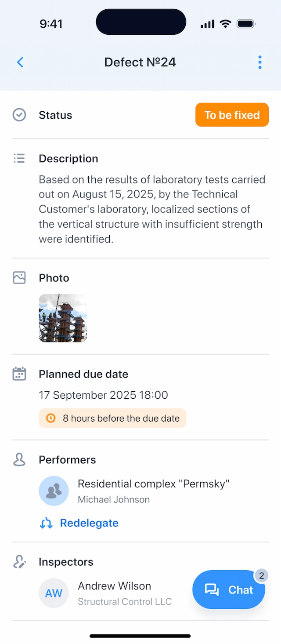Screen dimensions: 281x644
Task: Tap the orange clock deadline icon
Action: (x=51, y=418)
